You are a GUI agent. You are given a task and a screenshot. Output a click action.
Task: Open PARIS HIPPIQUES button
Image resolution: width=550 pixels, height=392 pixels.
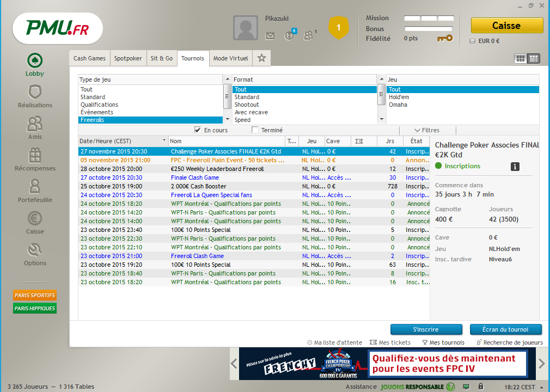[35, 308]
